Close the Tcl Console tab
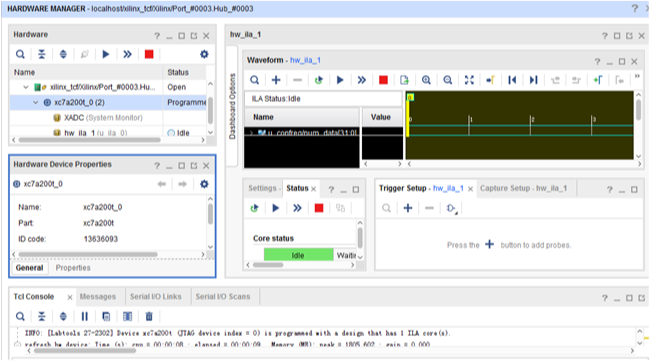The image size is (651, 362). (70, 297)
